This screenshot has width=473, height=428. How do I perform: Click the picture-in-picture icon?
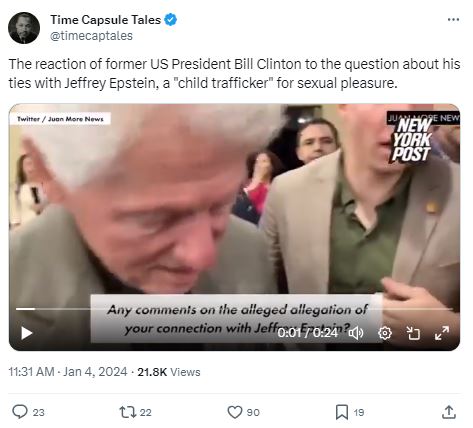(x=413, y=333)
